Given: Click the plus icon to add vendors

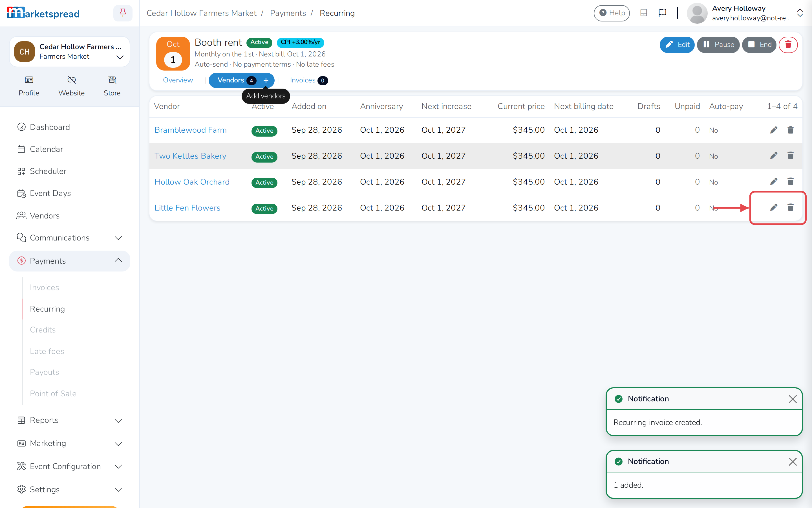Looking at the screenshot, I should 266,80.
